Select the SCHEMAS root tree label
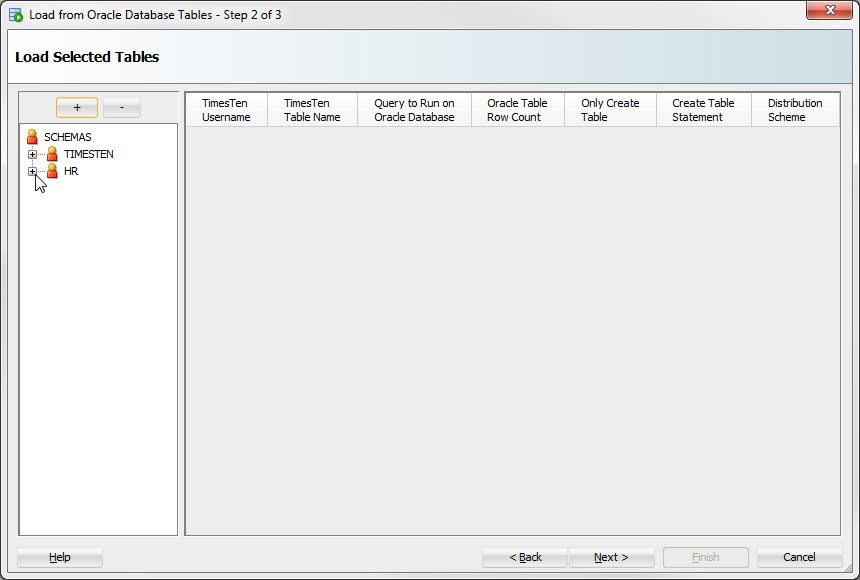 pos(68,137)
